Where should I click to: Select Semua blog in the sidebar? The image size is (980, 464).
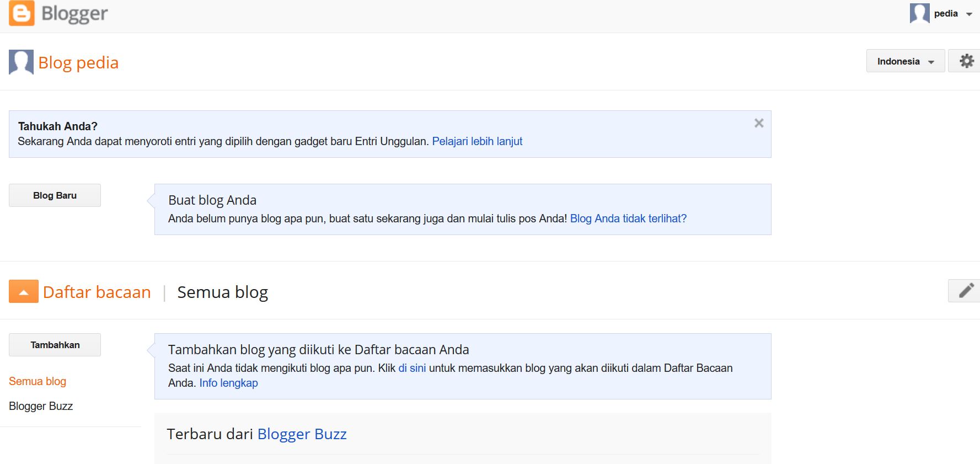[38, 381]
